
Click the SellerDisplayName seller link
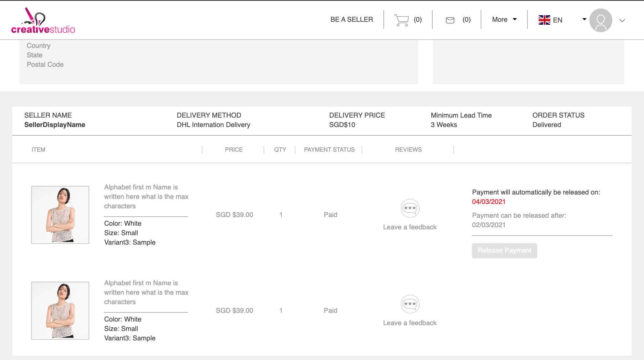pyautogui.click(x=55, y=125)
